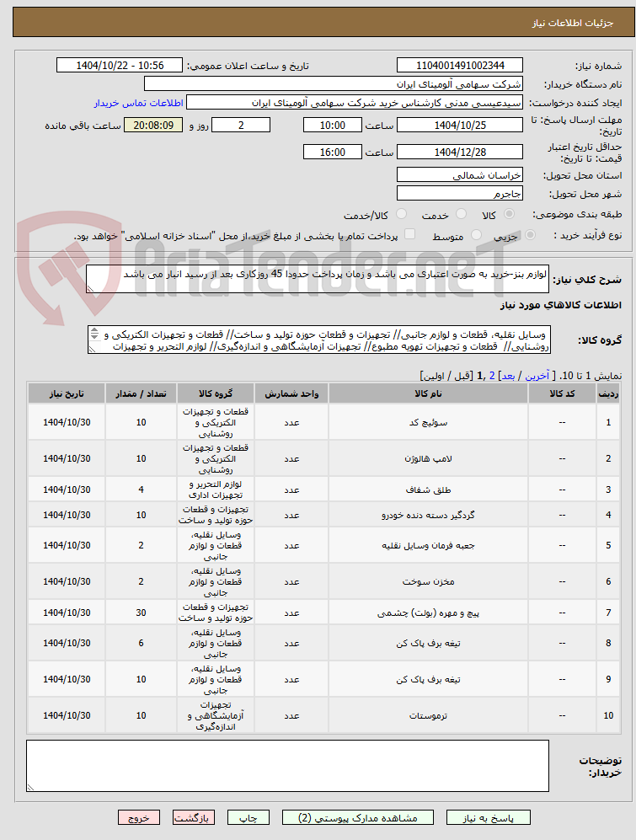This screenshot has width=636, height=840.
Task: Click the ایجاد کننده درخواست field
Action: [354, 103]
